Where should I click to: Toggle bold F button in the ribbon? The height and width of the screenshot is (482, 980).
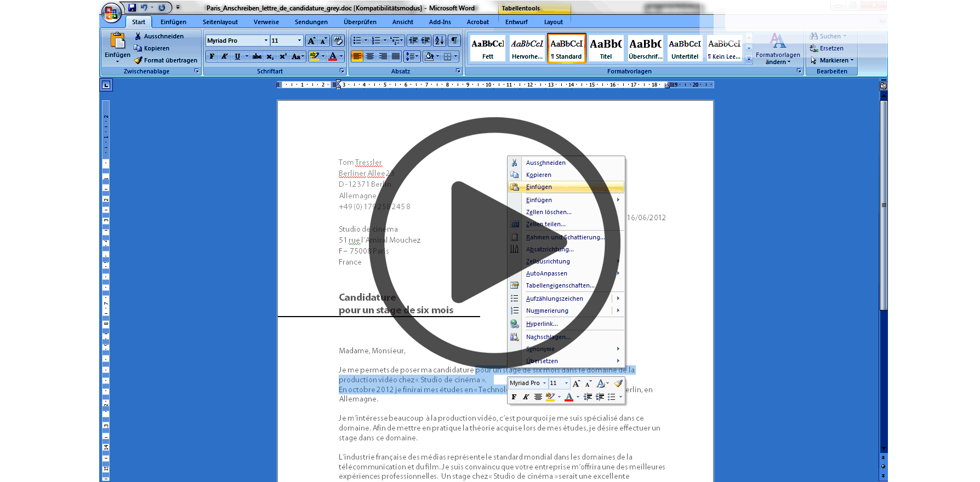pos(212,56)
